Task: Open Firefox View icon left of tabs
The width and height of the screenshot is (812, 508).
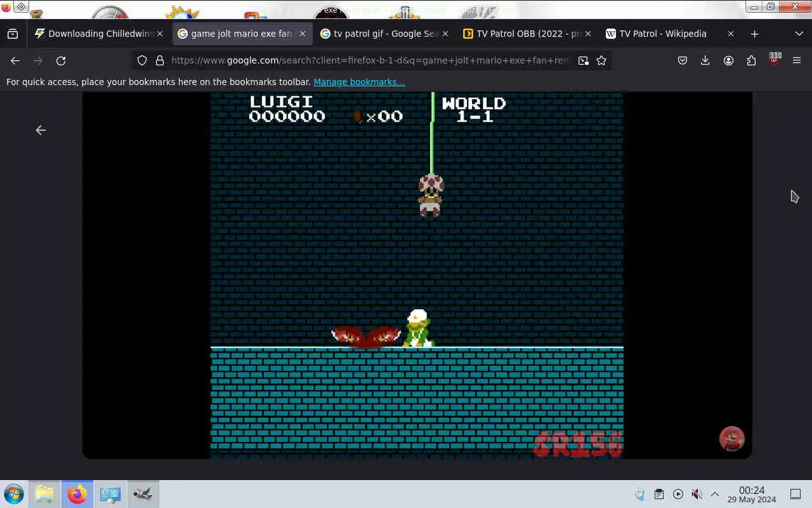Action: coord(13,34)
